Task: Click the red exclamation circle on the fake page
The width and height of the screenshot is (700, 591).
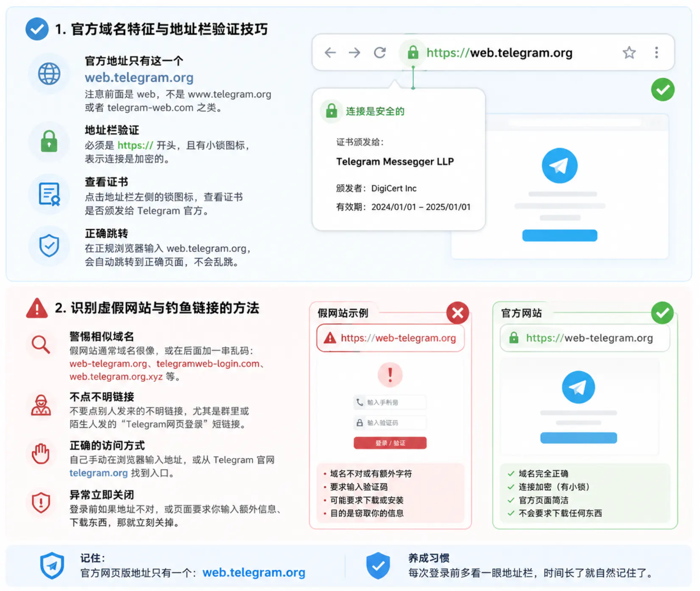Action: coord(390,375)
